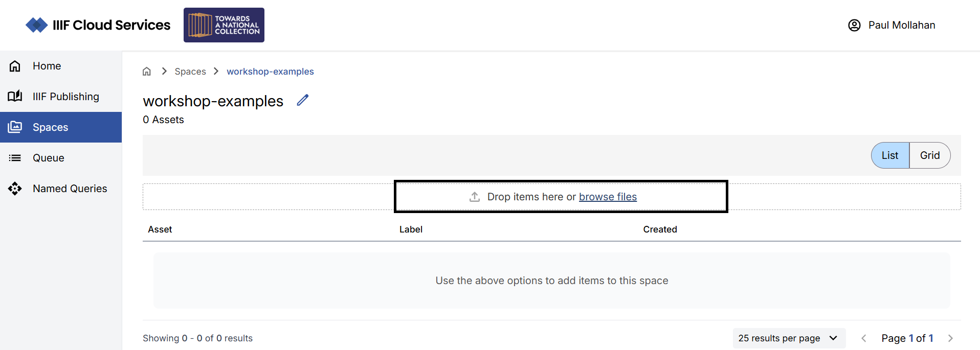The image size is (980, 350).
Task: Switch to List view
Action: (890, 155)
